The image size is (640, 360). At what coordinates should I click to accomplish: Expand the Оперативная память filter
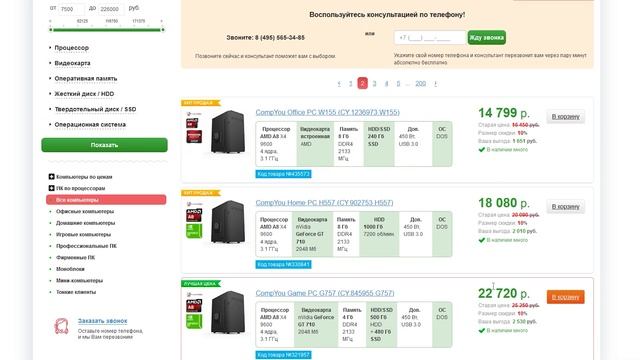click(86, 78)
